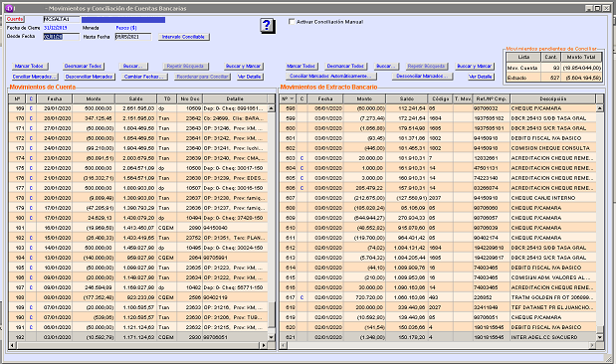The image size is (616, 364).
Task: Click right arrow of Cuenta horizontal scrollbar
Action: click(264, 345)
